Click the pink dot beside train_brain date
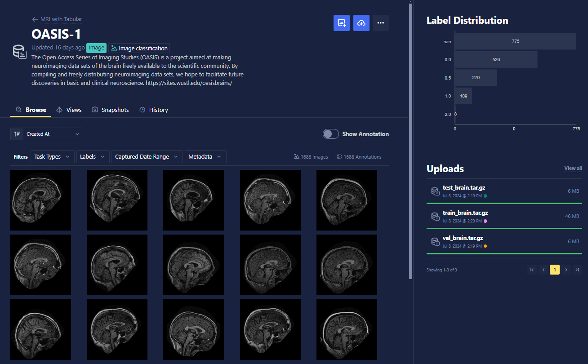Image resolution: width=588 pixels, height=364 pixels. coord(485,221)
